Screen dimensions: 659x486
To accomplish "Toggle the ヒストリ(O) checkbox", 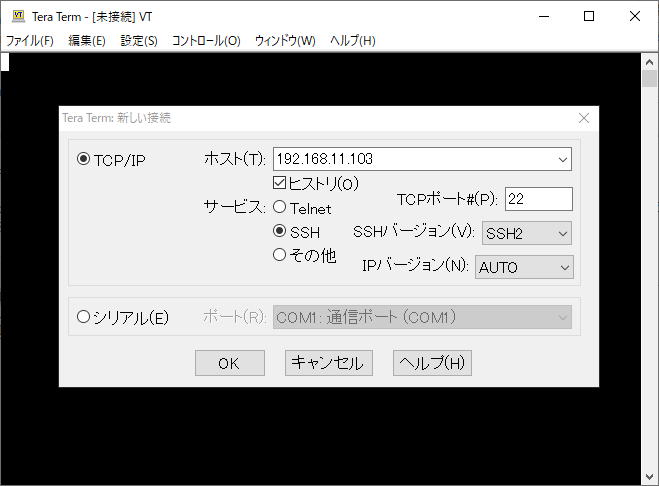I will coord(280,184).
